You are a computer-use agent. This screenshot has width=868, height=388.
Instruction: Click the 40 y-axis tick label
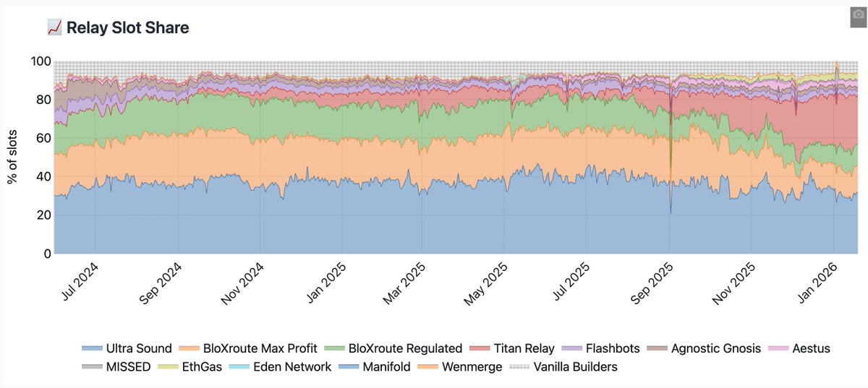44,177
